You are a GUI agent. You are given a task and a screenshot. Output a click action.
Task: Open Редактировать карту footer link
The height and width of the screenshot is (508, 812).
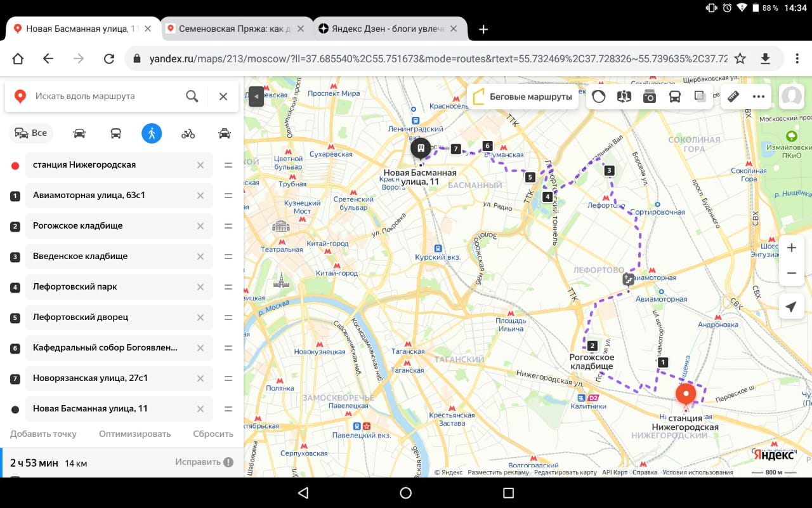pyautogui.click(x=565, y=472)
